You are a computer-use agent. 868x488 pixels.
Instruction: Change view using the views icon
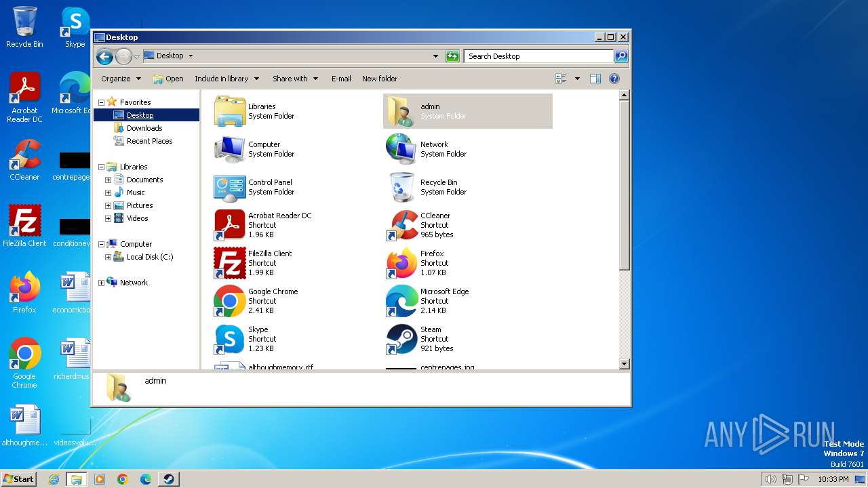point(561,79)
